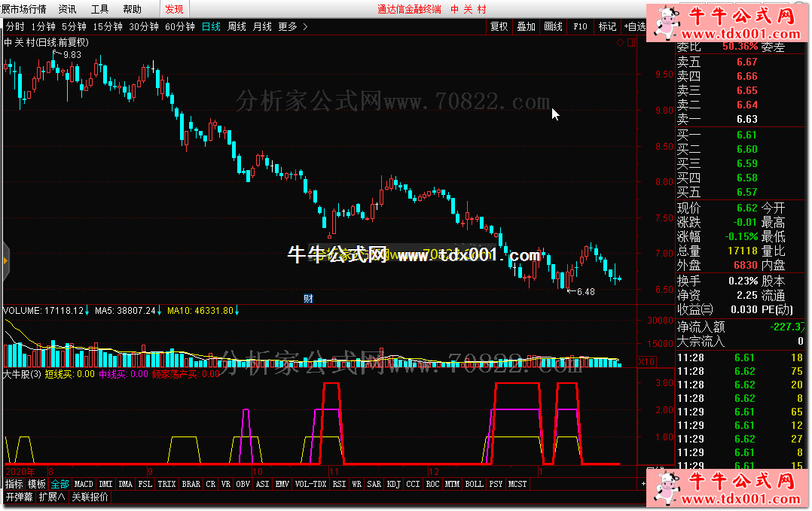Image resolution: width=812 pixels, height=511 pixels.
Task: Select the 指标 indicator tab
Action: [x=14, y=484]
